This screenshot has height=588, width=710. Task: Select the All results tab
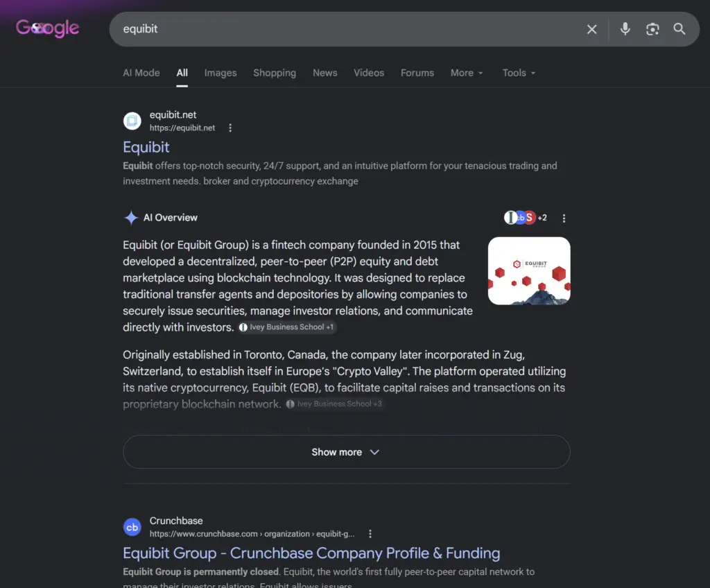(182, 73)
